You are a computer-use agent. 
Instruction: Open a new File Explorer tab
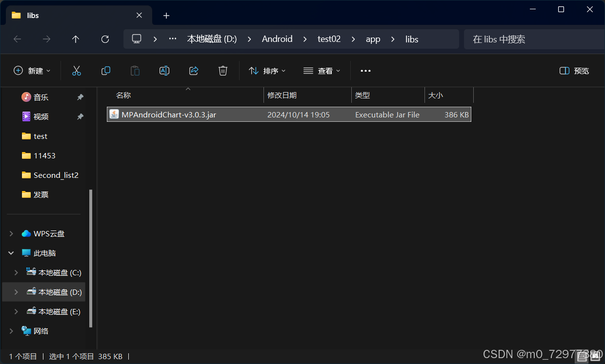[166, 15]
